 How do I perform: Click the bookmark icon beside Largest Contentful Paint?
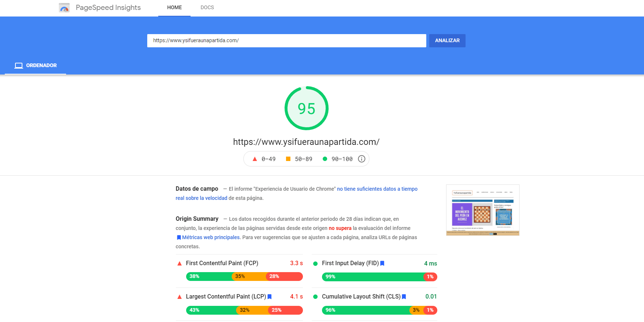(269, 297)
